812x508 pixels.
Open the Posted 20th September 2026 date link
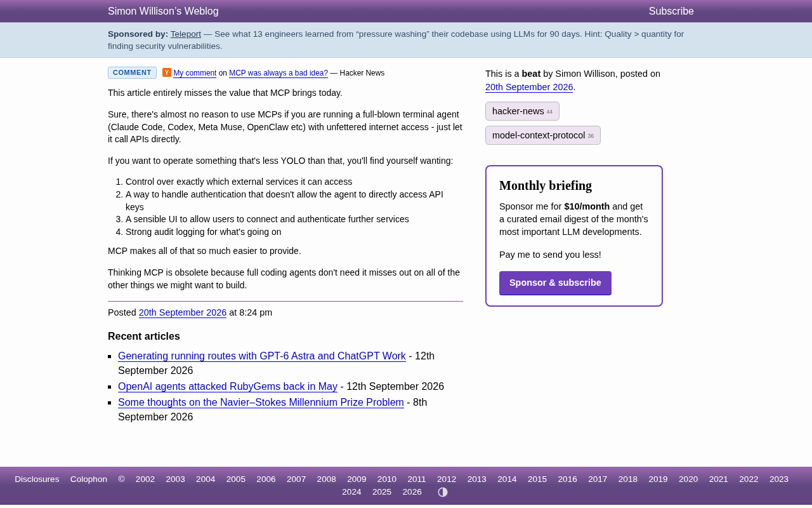point(183,312)
